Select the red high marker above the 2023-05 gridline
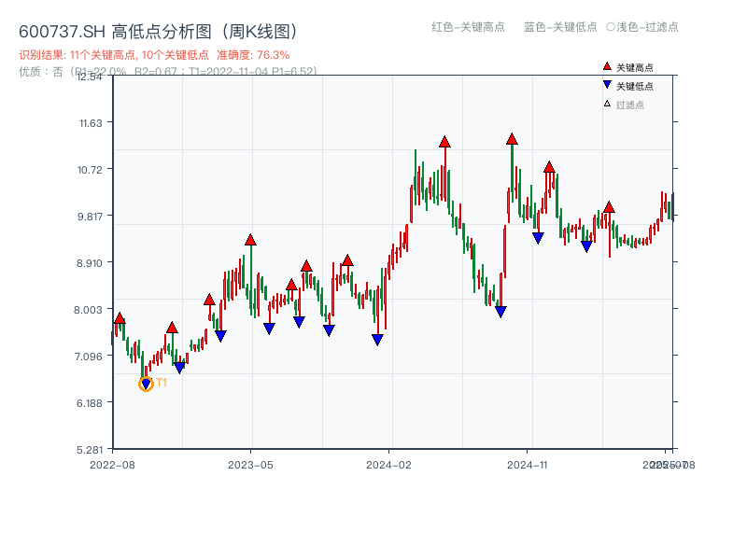Image resolution: width=747 pixels, height=560 pixels. pos(250,240)
